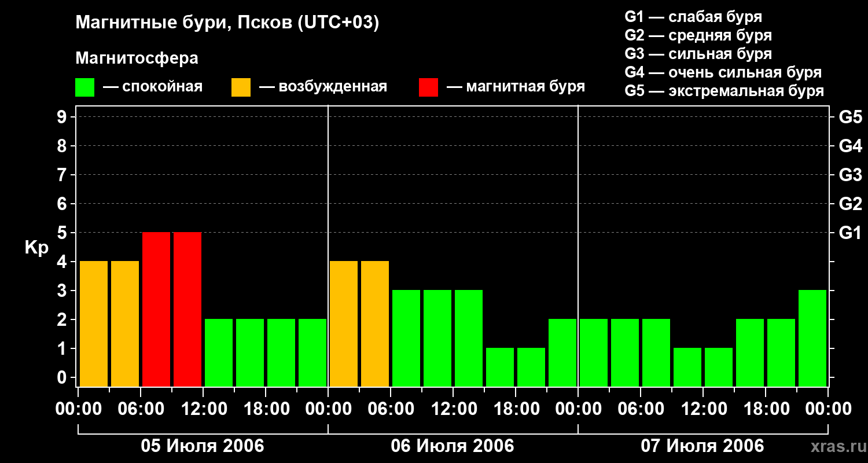Click the green bar at 00–03 on 07 Июля
The width and height of the screenshot is (868, 463).
pos(594,353)
